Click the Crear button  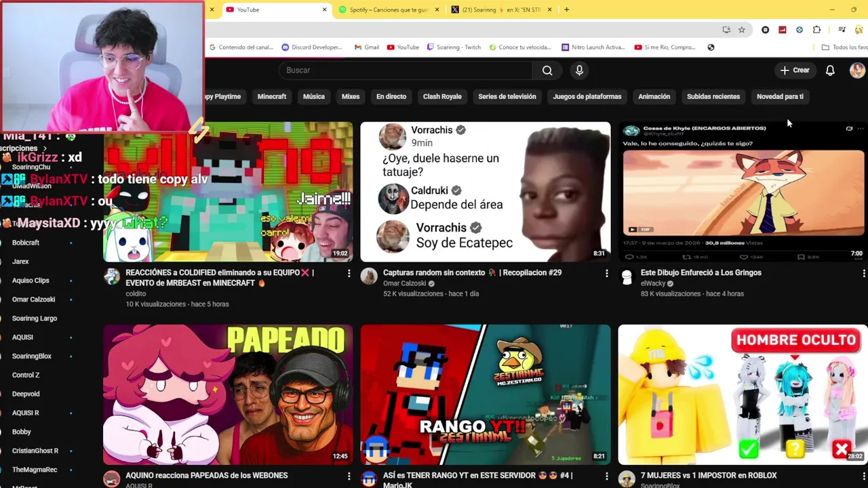click(x=795, y=70)
